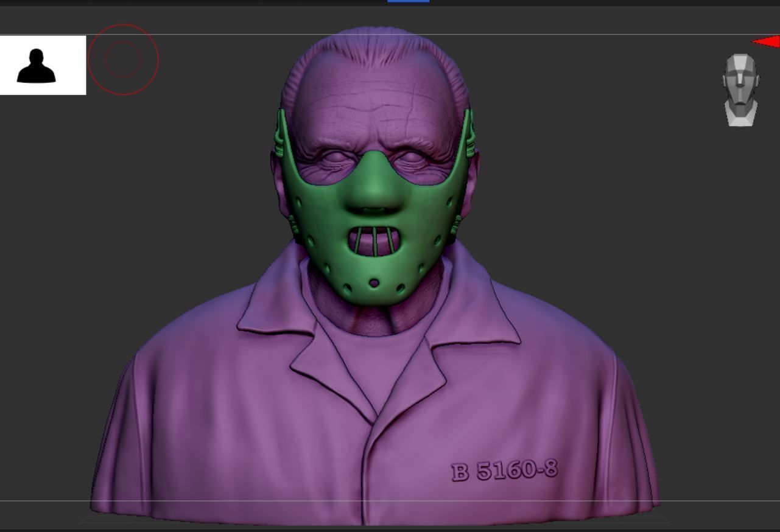Image resolution: width=780 pixels, height=532 pixels.
Task: Click the red triangular arrow at the edge
Action: coord(767,42)
